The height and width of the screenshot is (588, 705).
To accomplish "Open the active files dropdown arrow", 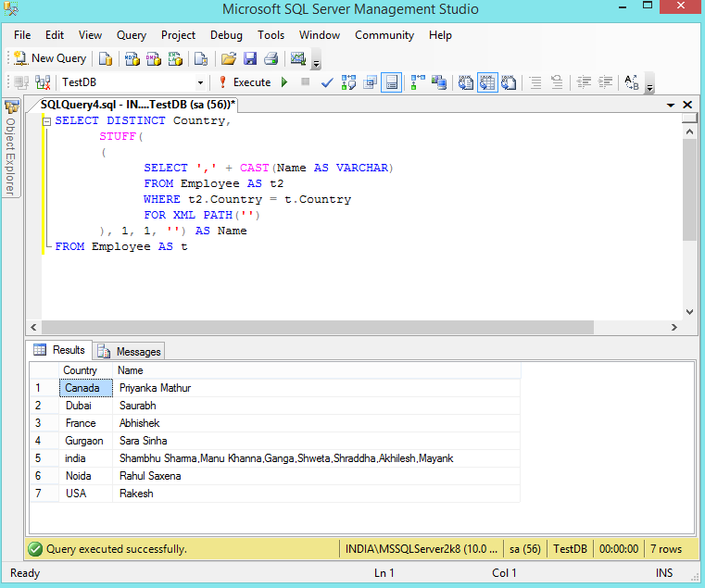I will click(x=672, y=106).
